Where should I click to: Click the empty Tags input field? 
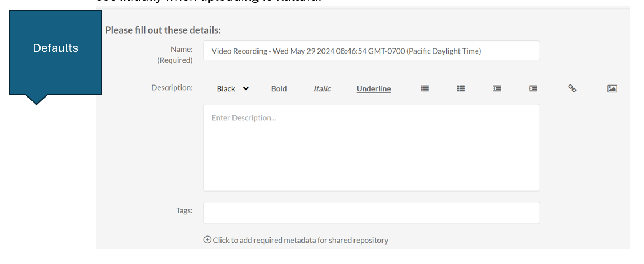click(x=371, y=213)
